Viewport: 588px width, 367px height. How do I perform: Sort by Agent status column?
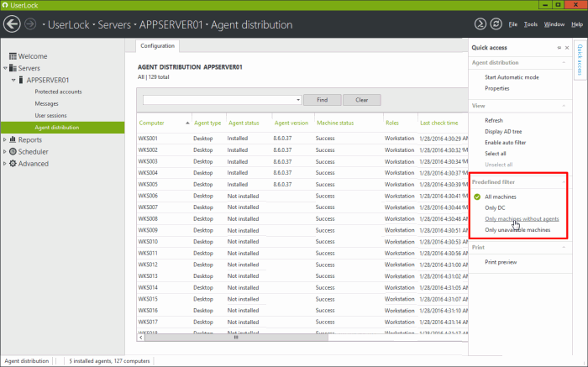pos(244,123)
